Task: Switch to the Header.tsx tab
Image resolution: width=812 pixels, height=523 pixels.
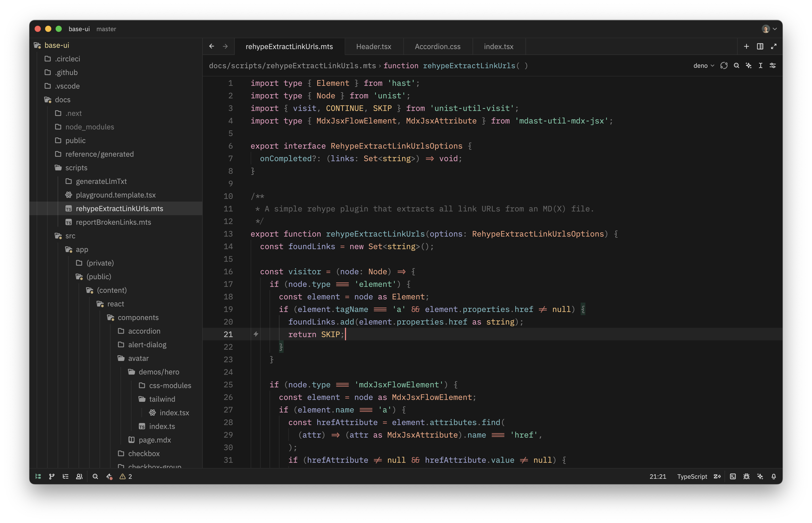Action: tap(374, 47)
